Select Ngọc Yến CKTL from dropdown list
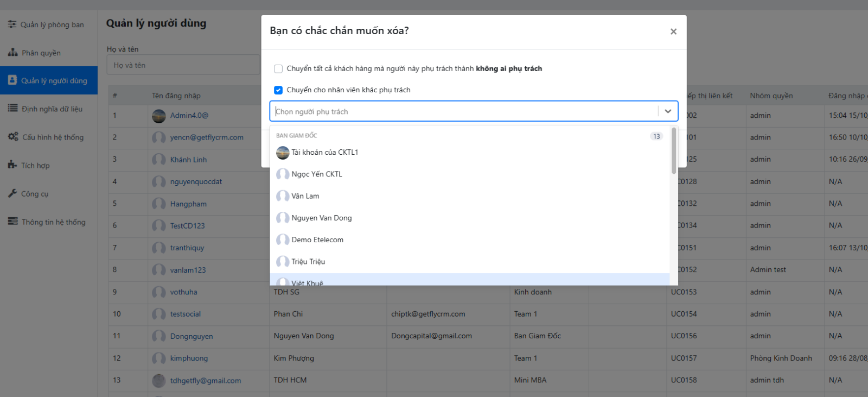 pyautogui.click(x=317, y=174)
